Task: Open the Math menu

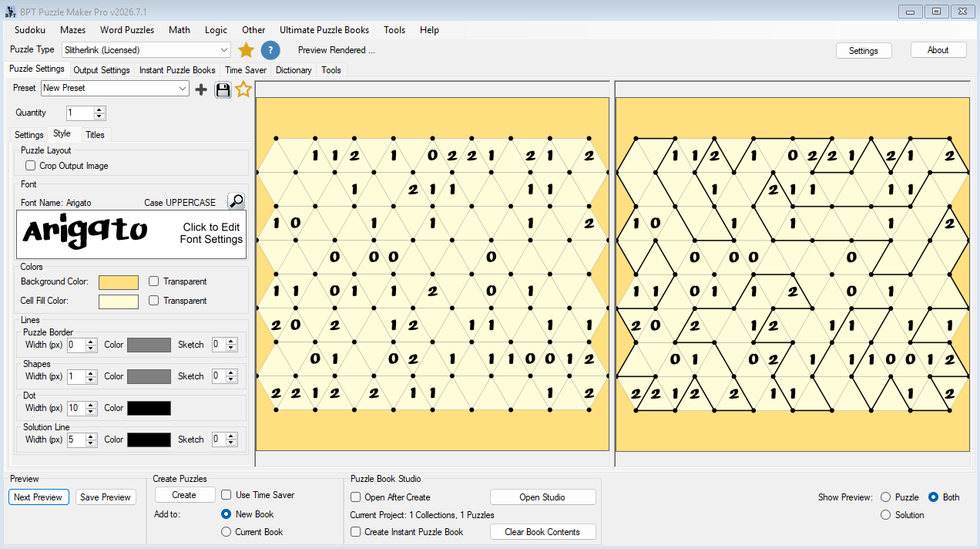Action: point(180,30)
